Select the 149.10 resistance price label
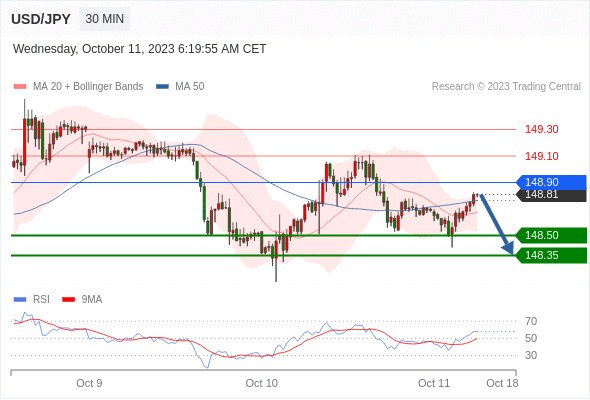 [x=541, y=156]
